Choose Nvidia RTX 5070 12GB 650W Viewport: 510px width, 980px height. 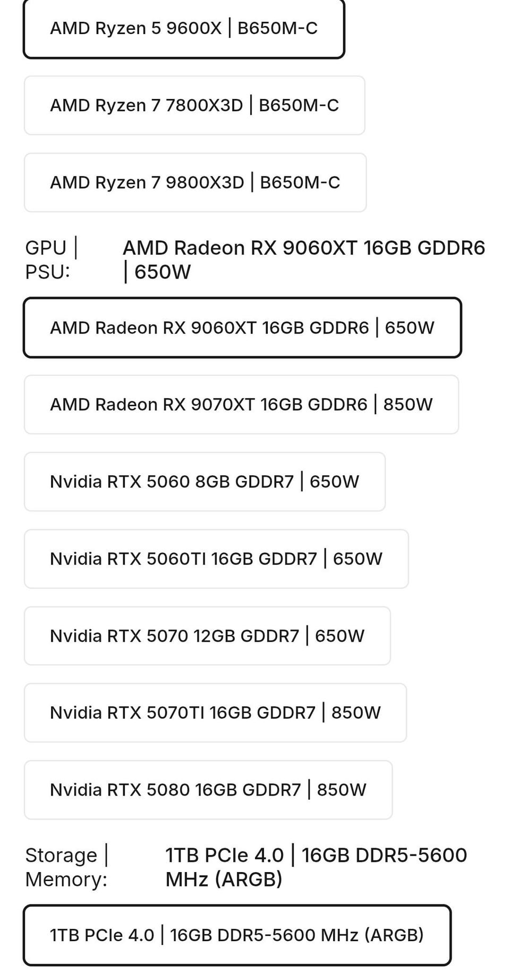(207, 636)
